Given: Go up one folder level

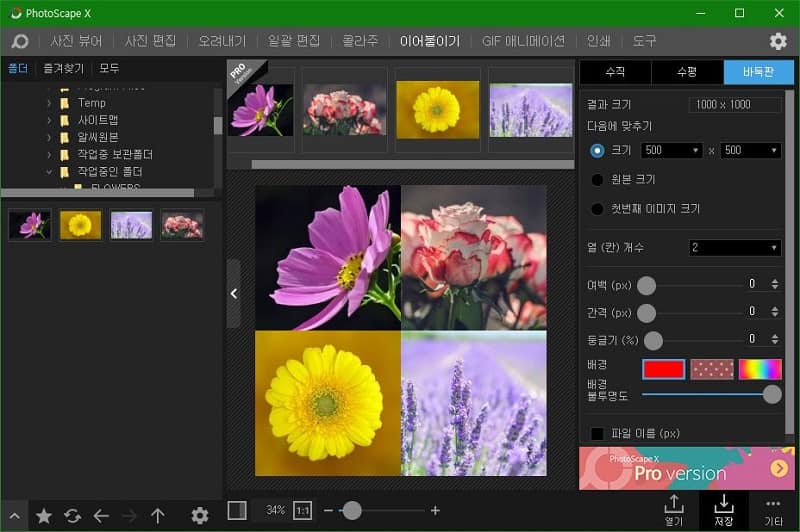Looking at the screenshot, I should pos(158,516).
